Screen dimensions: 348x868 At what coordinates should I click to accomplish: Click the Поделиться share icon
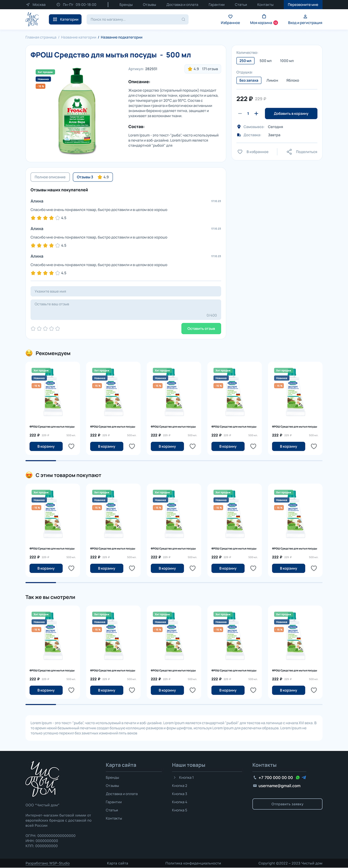[x=289, y=152]
